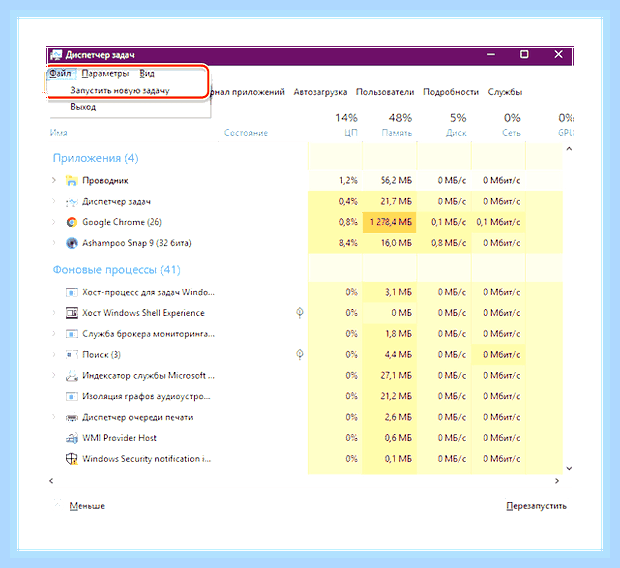Click suspended leaf icon on Windows Shell Experience row
This screenshot has height=568, width=620.
pos(300,313)
